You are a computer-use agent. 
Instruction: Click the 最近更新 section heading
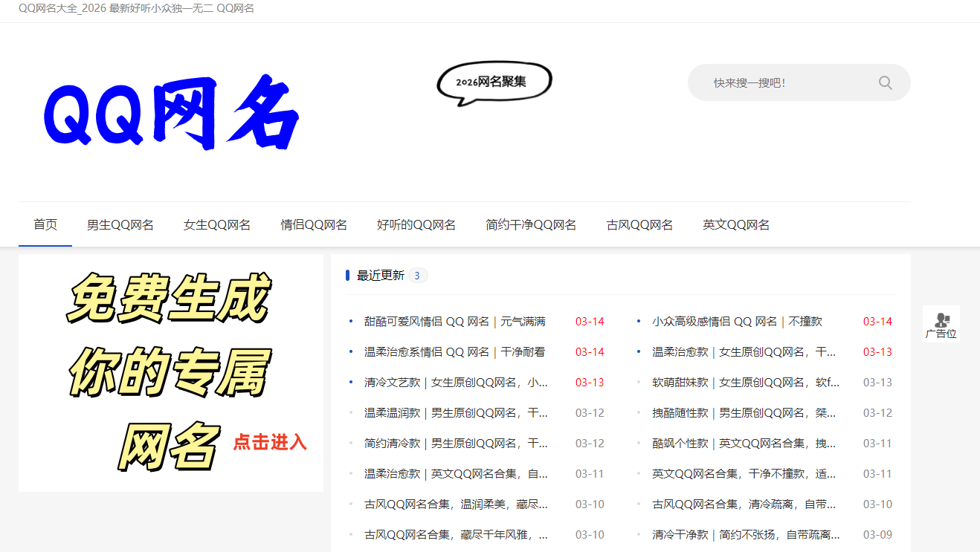click(380, 276)
